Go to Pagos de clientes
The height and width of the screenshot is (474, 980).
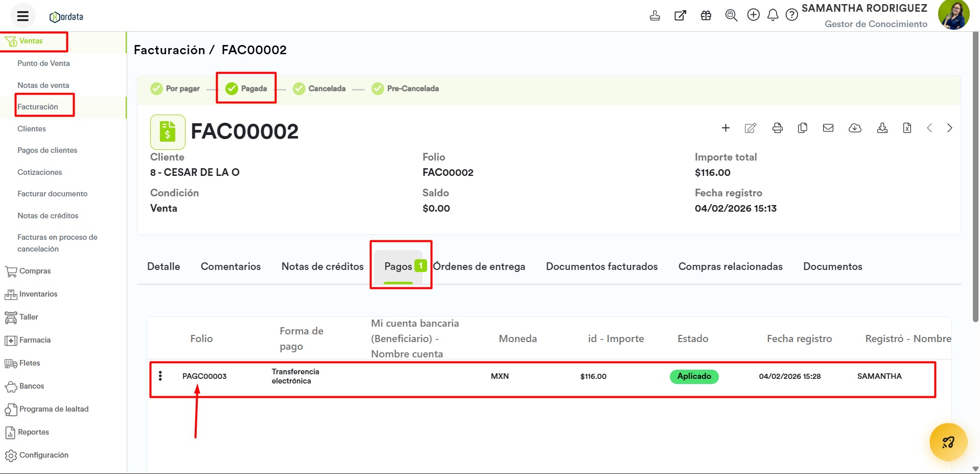[48, 150]
